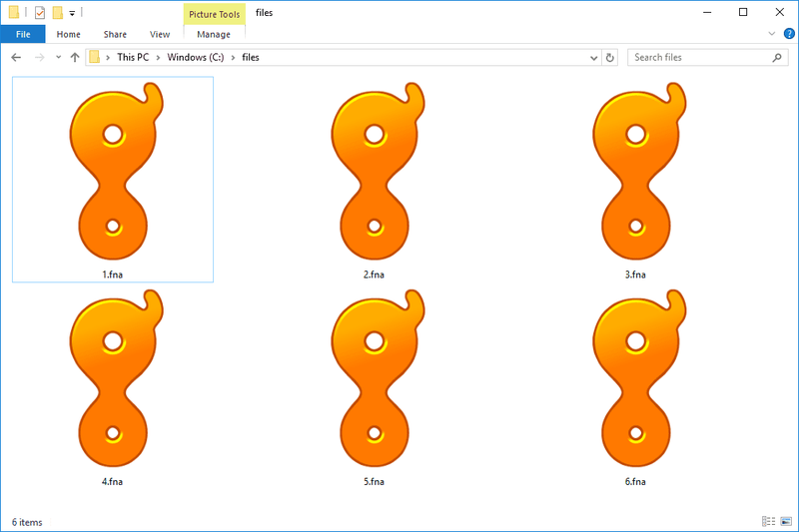Switch to the Share ribbon tab
This screenshot has height=532, width=799.
(x=115, y=34)
